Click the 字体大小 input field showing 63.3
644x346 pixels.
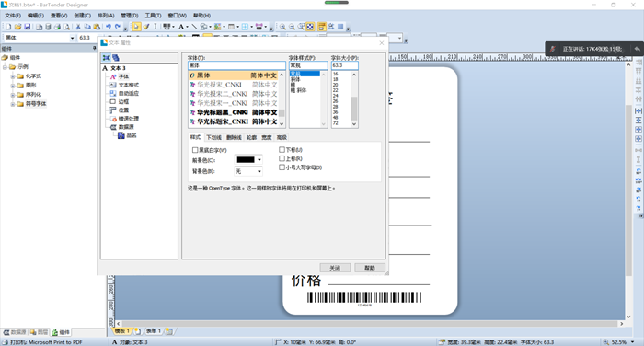point(345,65)
